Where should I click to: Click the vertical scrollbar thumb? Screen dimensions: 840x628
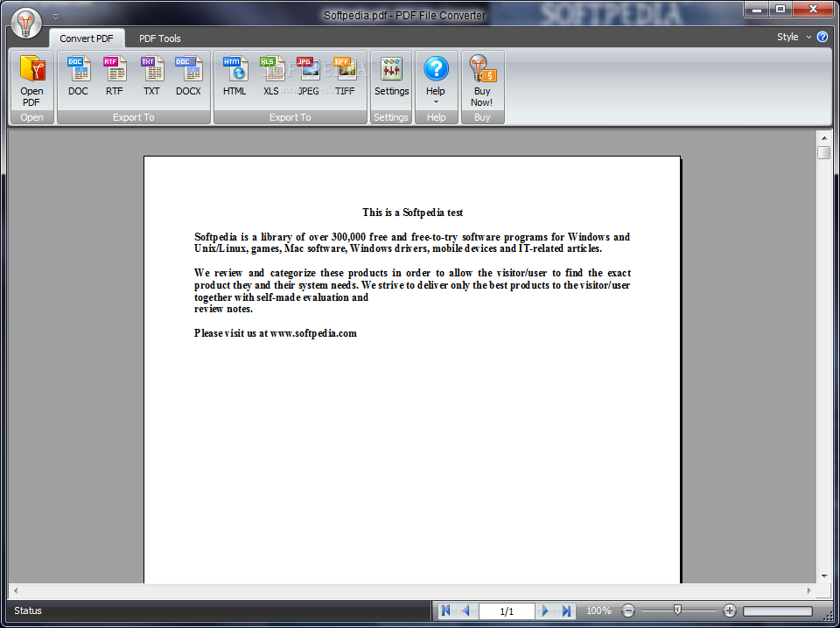coord(824,152)
